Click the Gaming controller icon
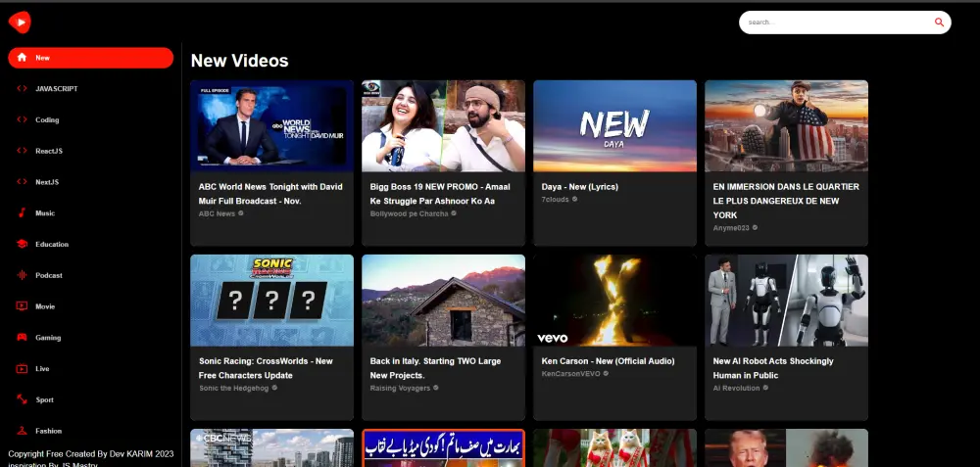980x467 pixels. click(x=22, y=337)
